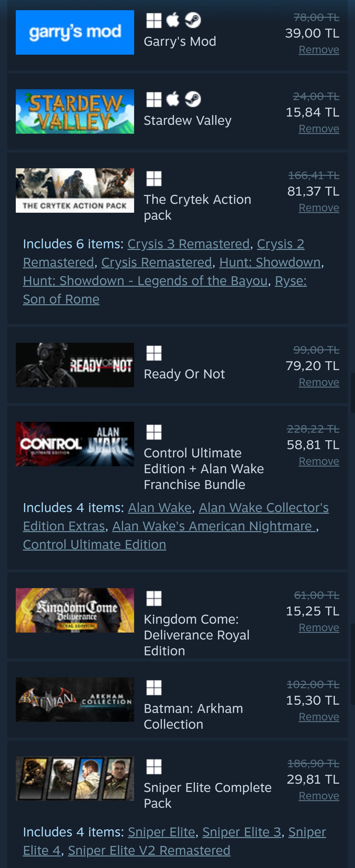Screen dimensions: 355x868
Task: Click the Windows icon for Garry's Mod
Action: pyautogui.click(x=154, y=20)
